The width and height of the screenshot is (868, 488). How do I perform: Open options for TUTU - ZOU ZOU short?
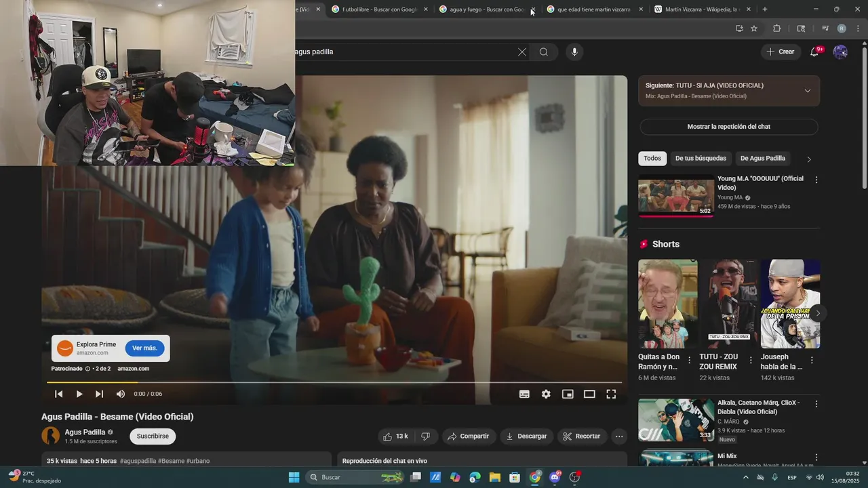click(x=751, y=361)
